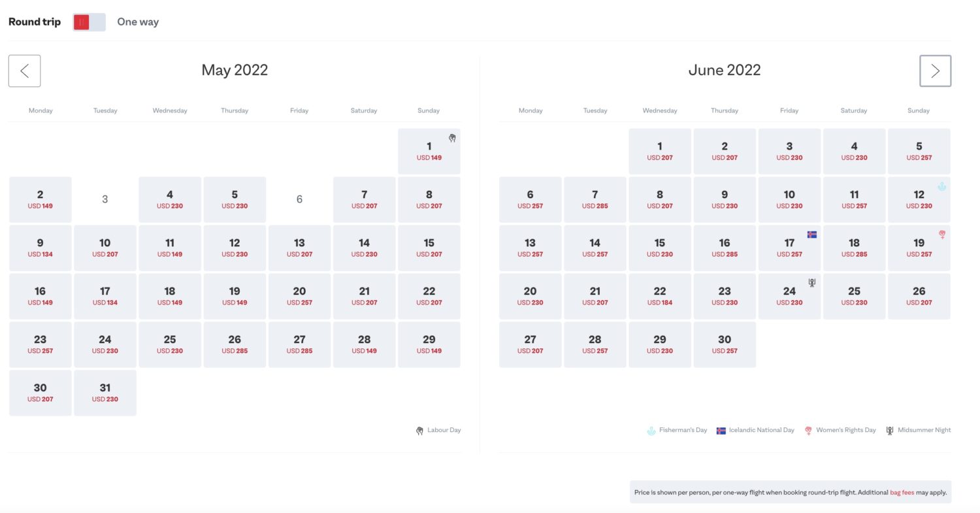The height and width of the screenshot is (513, 980).
Task: Click the Fisherman's Day legend icon
Action: tap(651, 430)
